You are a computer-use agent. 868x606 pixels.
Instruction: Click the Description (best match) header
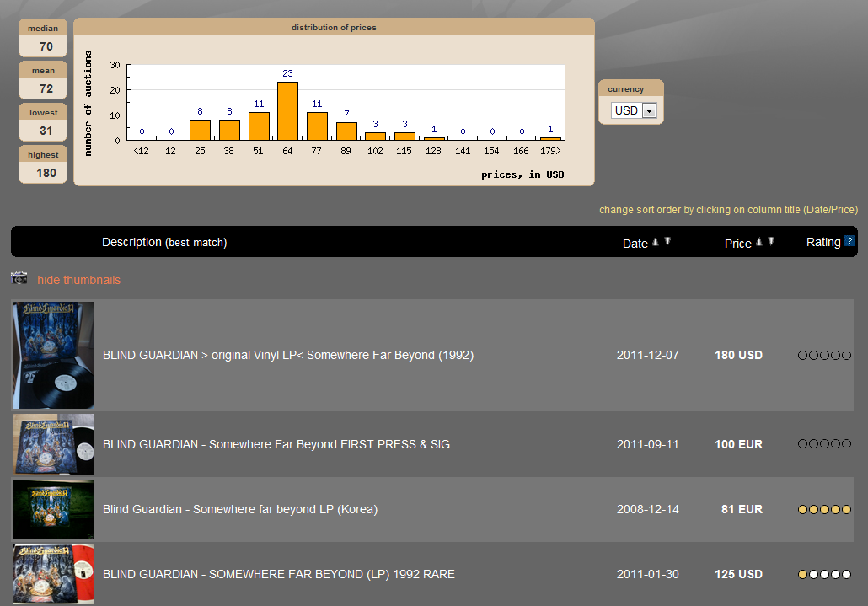coord(164,243)
